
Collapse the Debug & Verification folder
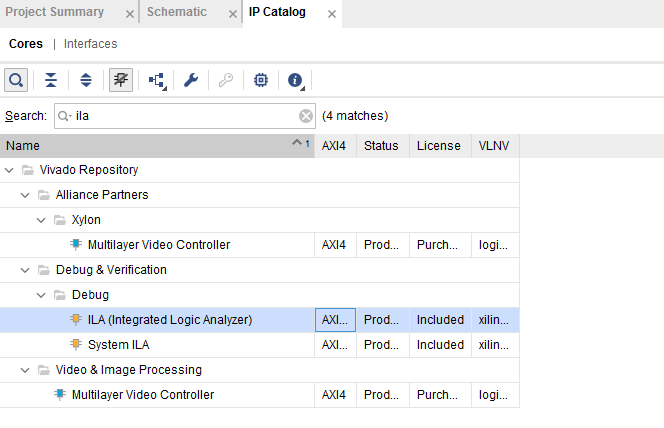point(25,270)
